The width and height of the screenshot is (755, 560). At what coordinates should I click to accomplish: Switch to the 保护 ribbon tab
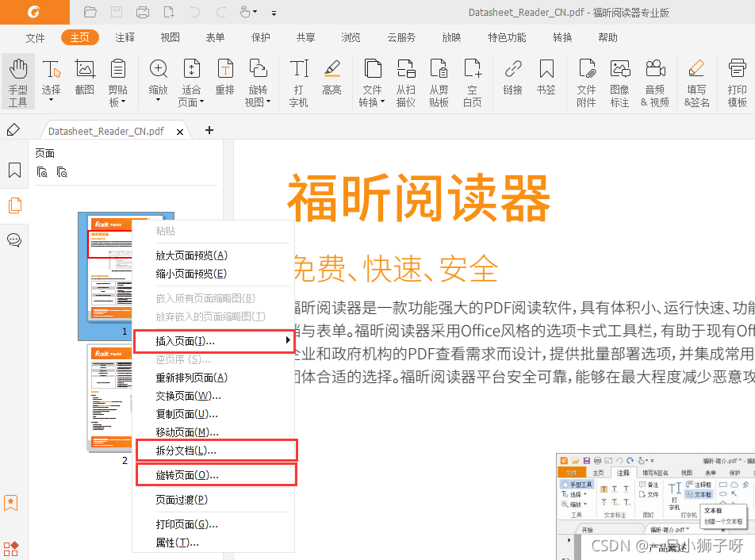[x=260, y=37]
